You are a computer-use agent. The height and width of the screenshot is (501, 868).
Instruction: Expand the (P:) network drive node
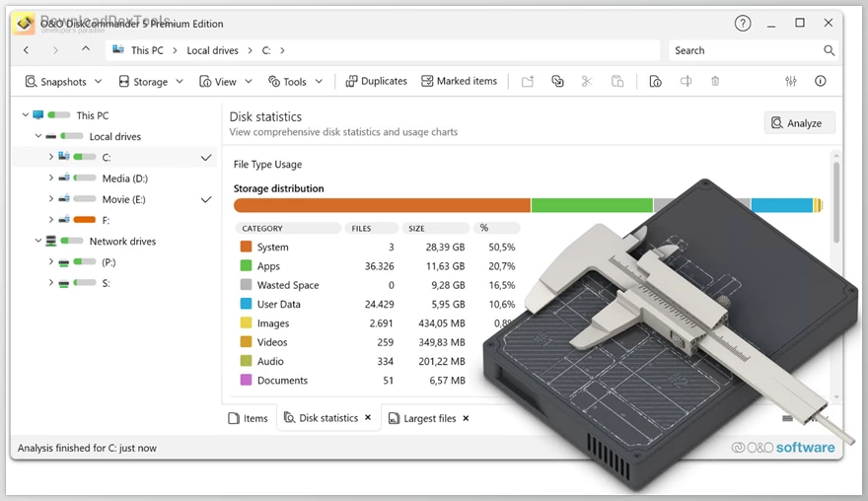click(51, 261)
